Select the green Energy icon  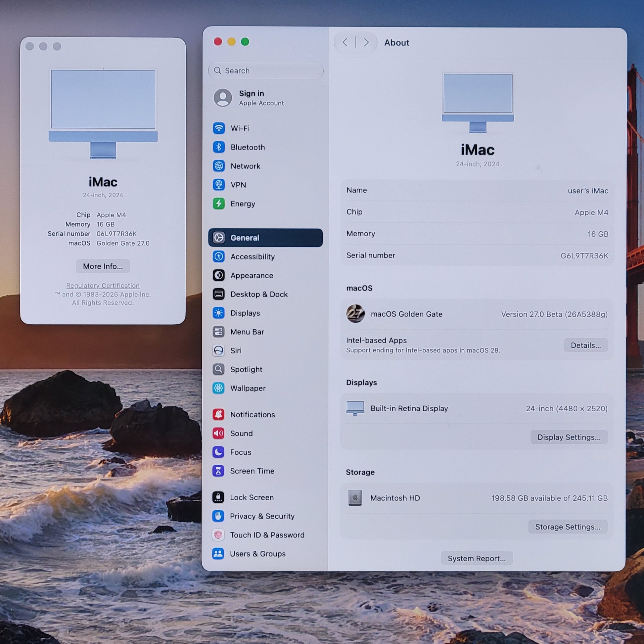(x=219, y=203)
